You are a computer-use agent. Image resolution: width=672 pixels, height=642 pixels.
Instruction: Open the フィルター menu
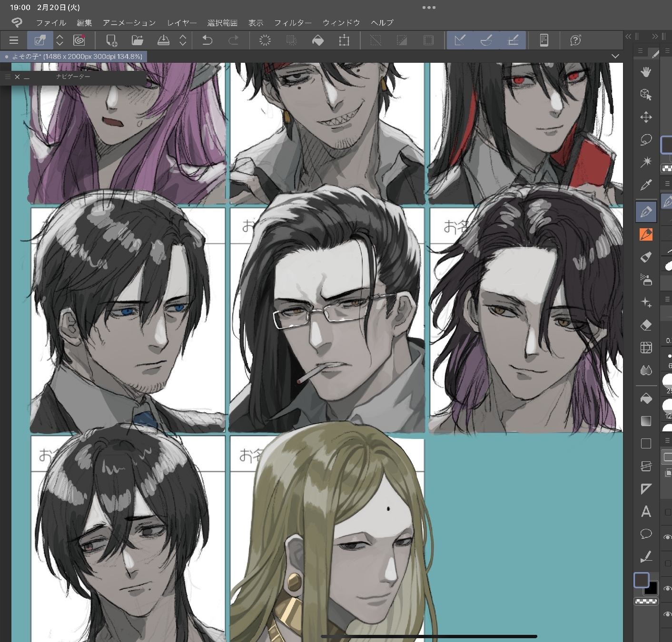point(293,22)
